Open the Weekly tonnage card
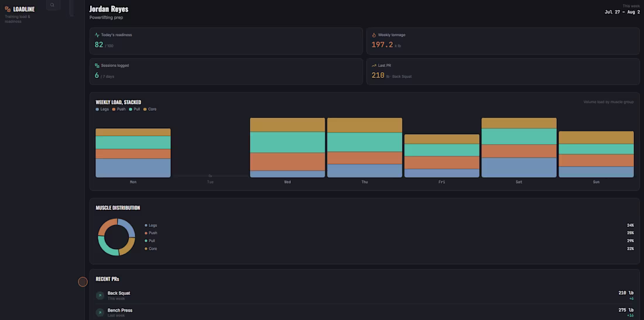Screen dimensions: 644x320 coord(503,41)
